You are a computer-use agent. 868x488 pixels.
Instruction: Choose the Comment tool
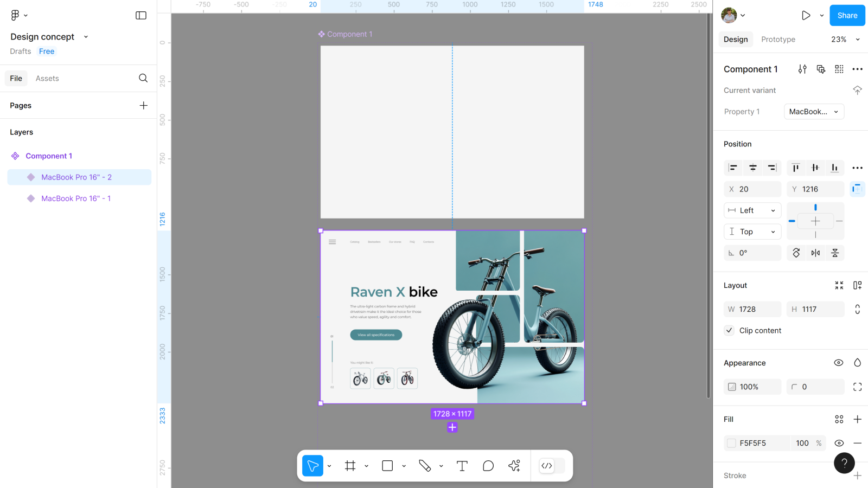488,466
